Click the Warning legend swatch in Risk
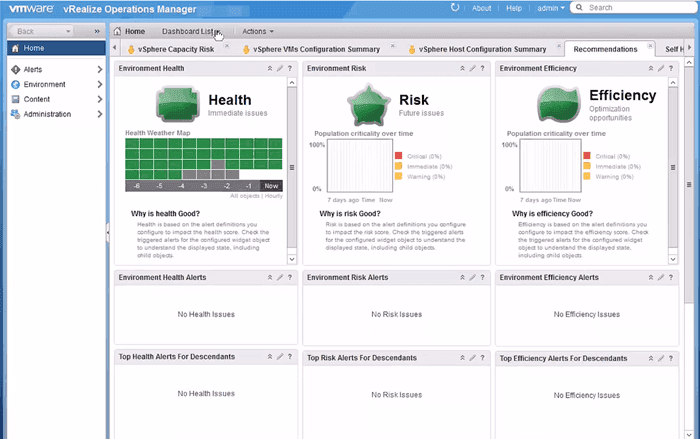The height and width of the screenshot is (439, 700). 399,176
